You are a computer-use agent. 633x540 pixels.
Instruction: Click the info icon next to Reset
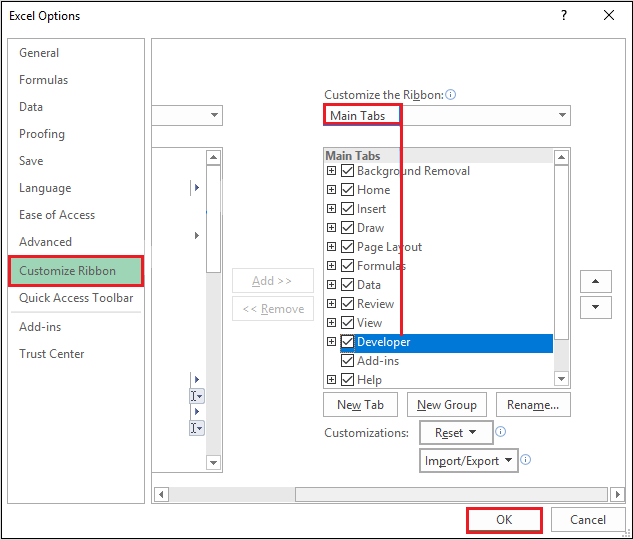point(500,431)
